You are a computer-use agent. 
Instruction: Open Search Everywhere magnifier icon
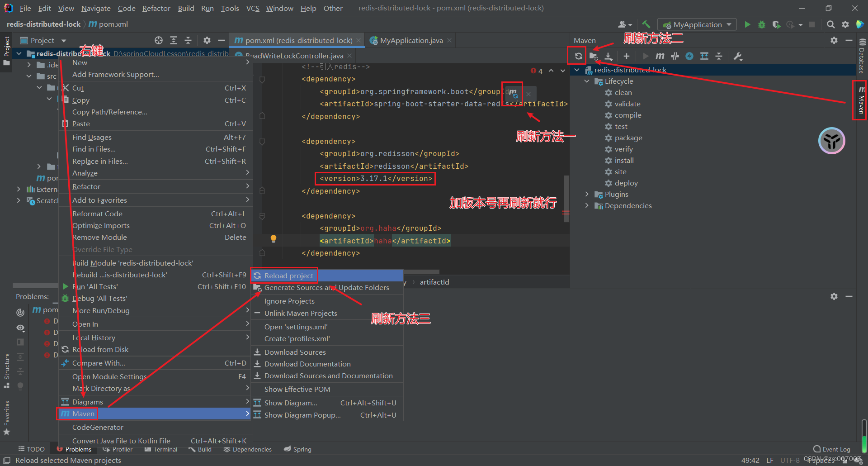(830, 24)
